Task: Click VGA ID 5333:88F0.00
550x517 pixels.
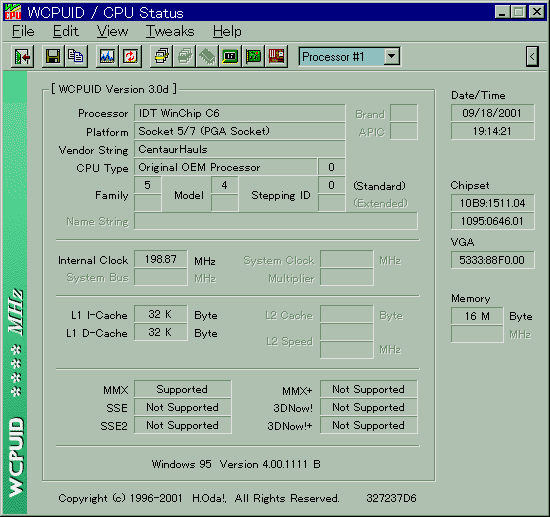Action: pyautogui.click(x=492, y=260)
